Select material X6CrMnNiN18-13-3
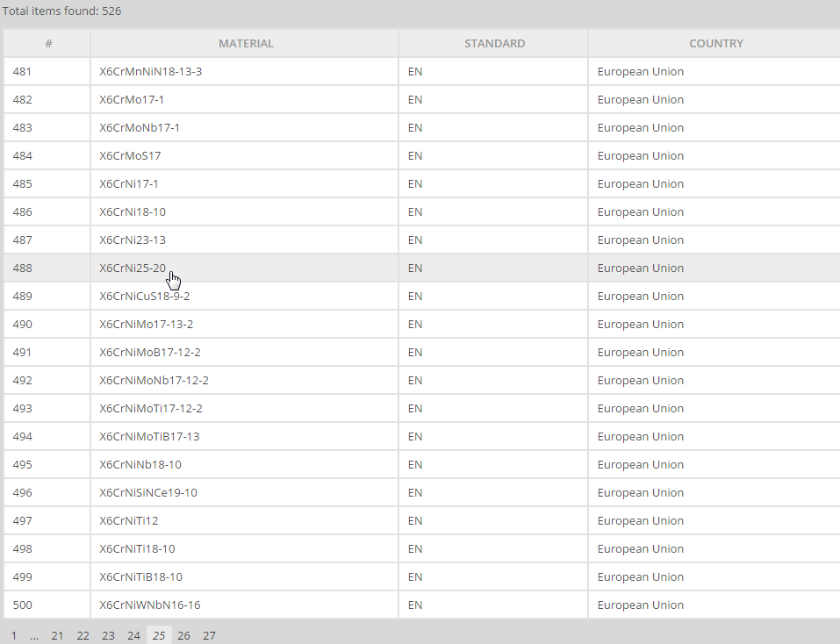Image resolution: width=840 pixels, height=644 pixels. [x=151, y=72]
